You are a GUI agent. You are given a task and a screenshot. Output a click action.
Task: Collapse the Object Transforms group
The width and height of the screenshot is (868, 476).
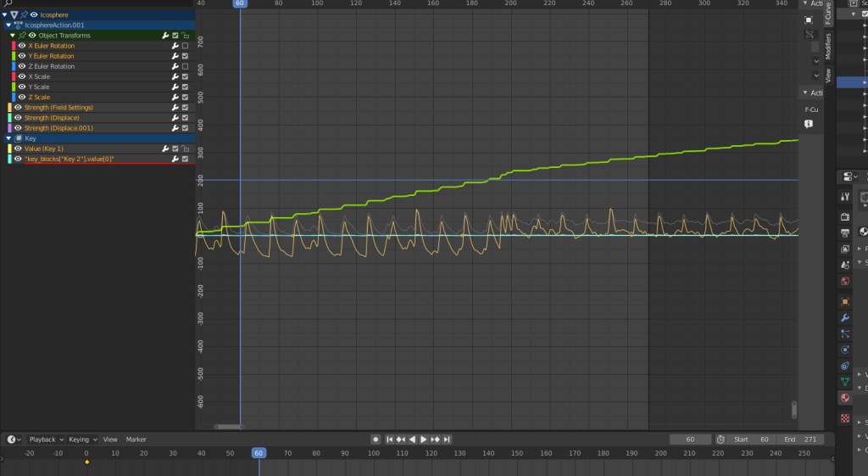(x=13, y=36)
